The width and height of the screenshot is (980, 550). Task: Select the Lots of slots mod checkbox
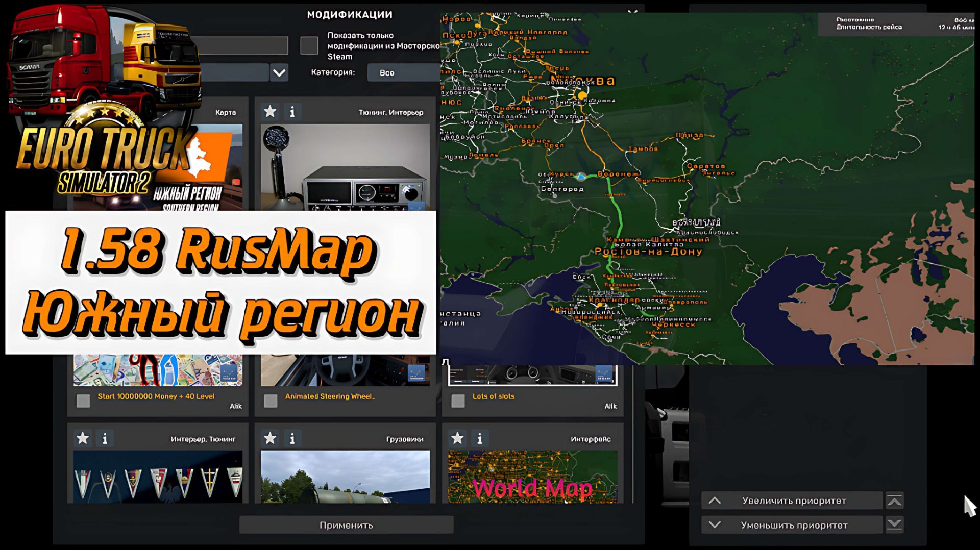[458, 401]
